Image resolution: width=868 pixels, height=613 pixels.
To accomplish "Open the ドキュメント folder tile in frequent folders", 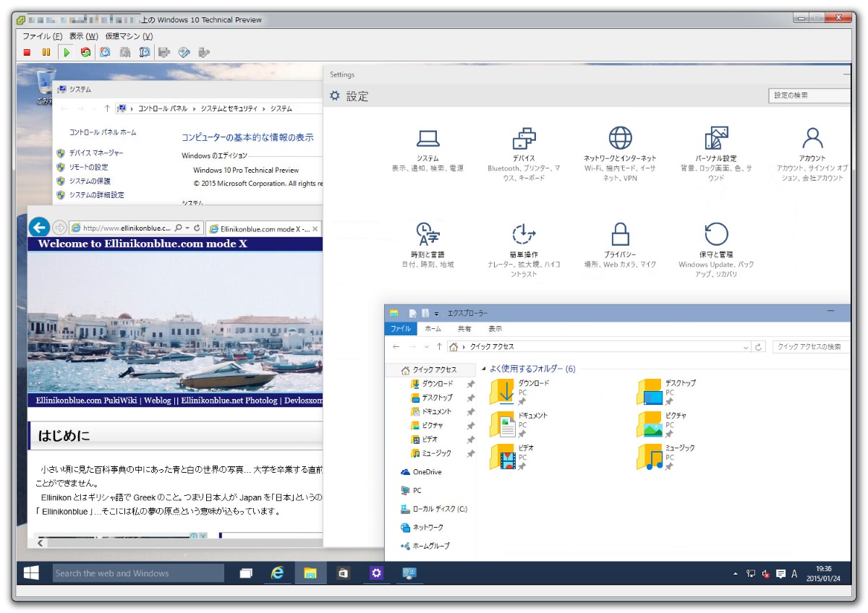I will (520, 424).
